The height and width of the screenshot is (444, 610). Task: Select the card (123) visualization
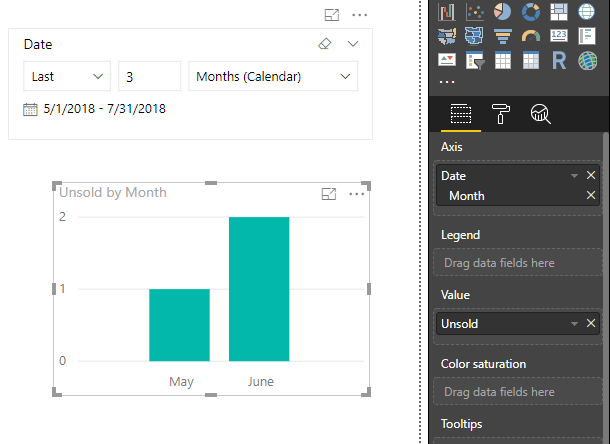559,36
